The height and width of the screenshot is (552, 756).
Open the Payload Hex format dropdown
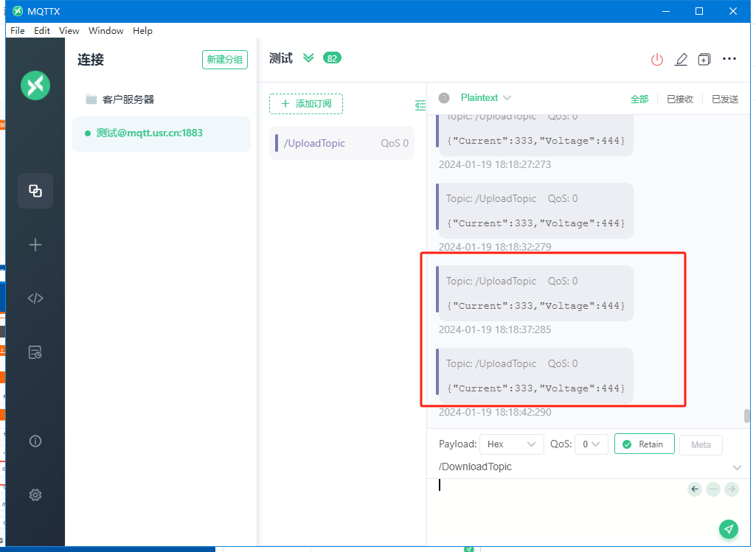[511, 444]
